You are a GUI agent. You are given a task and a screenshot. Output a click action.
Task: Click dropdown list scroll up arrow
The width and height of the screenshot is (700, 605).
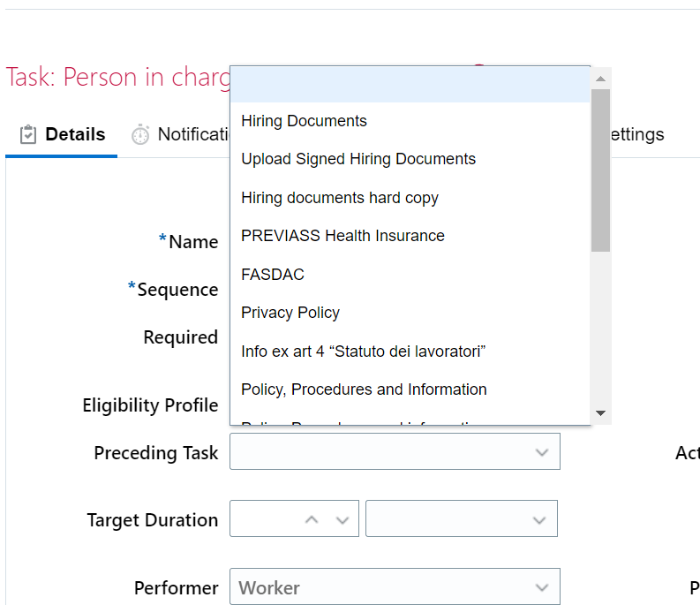600,79
